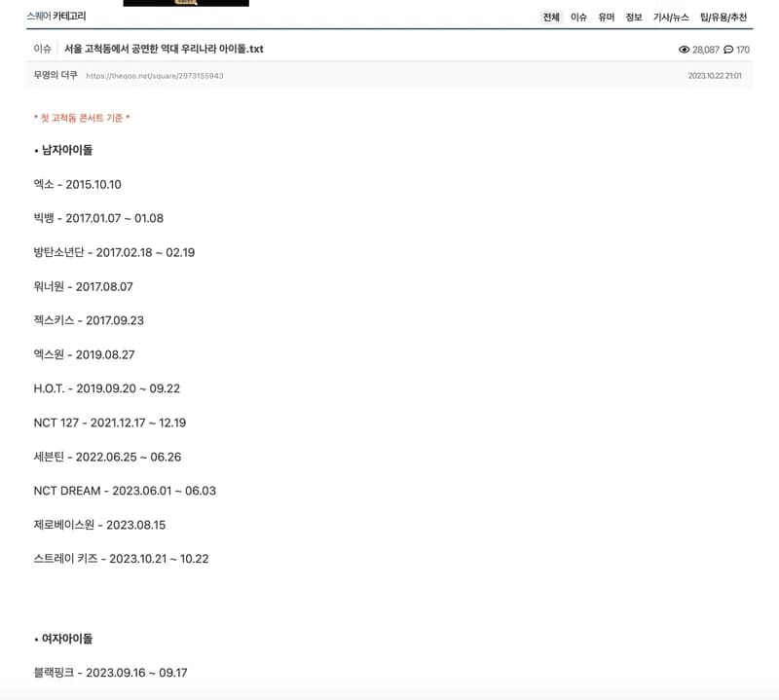This screenshot has width=779, height=700.
Task: Click the author name 무명의 더쿠
Action: pyautogui.click(x=56, y=75)
